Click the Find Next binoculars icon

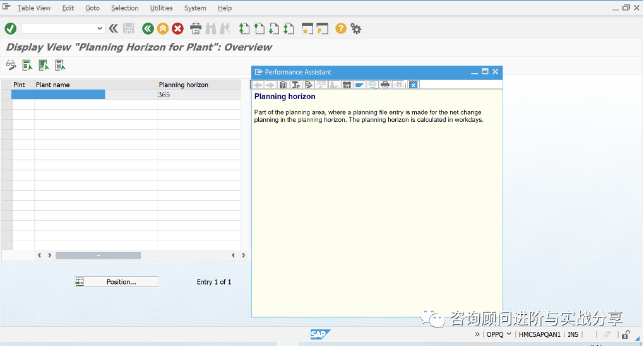tap(225, 29)
